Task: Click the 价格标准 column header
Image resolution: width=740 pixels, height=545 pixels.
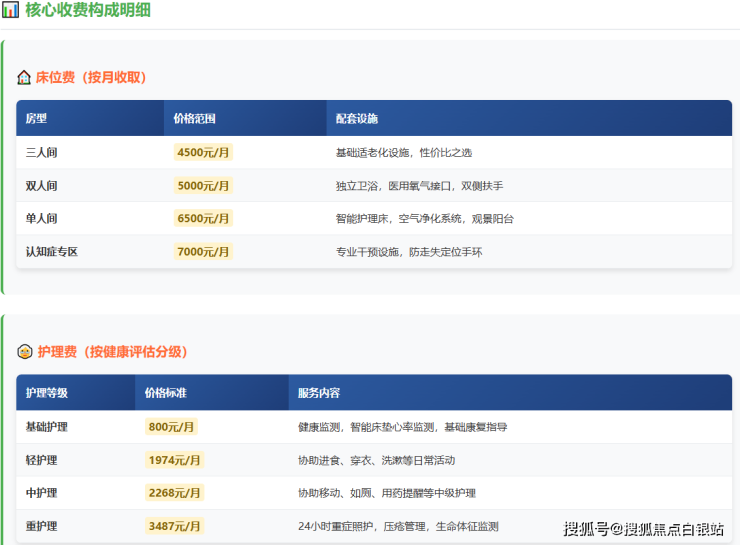Action: pos(166,393)
